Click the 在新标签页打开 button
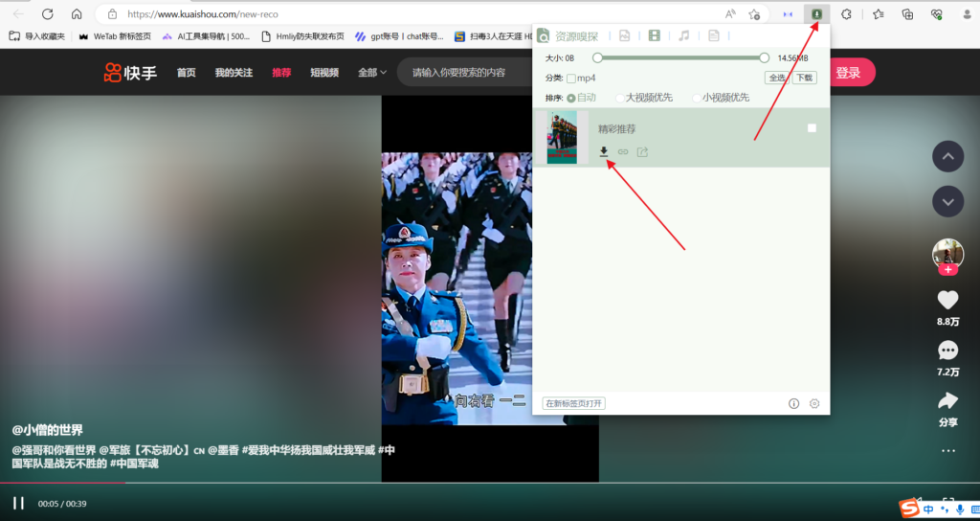Screen dimensions: 980x521 [574, 403]
